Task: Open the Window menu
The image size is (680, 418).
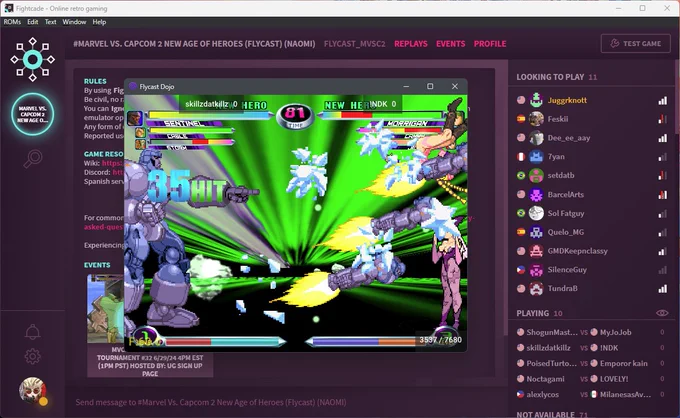Action: coord(74,22)
